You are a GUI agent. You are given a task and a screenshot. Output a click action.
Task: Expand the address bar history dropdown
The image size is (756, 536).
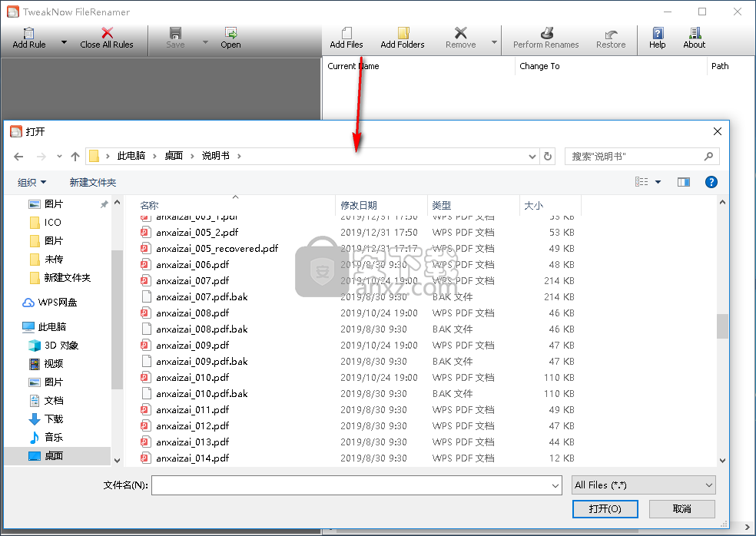pyautogui.click(x=532, y=156)
